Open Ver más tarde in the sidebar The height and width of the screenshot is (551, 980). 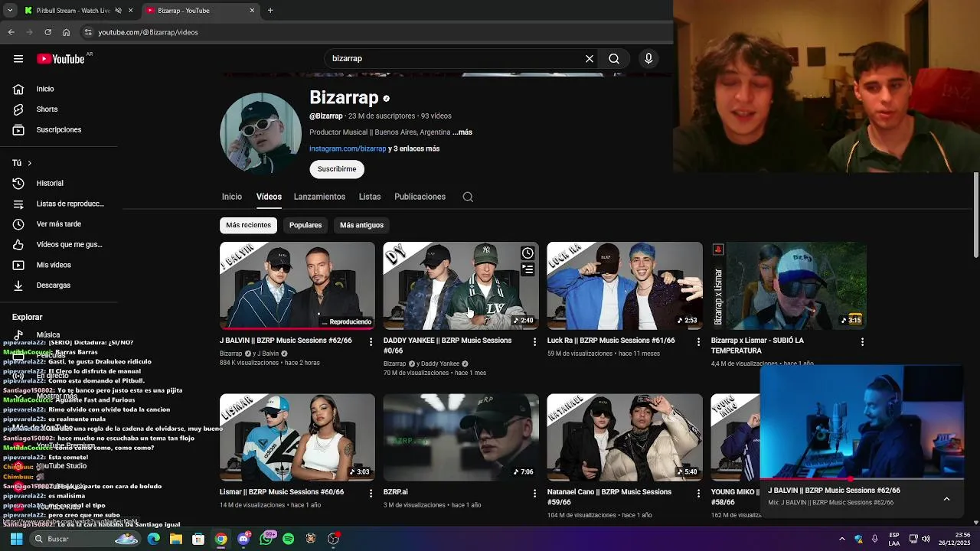(59, 224)
